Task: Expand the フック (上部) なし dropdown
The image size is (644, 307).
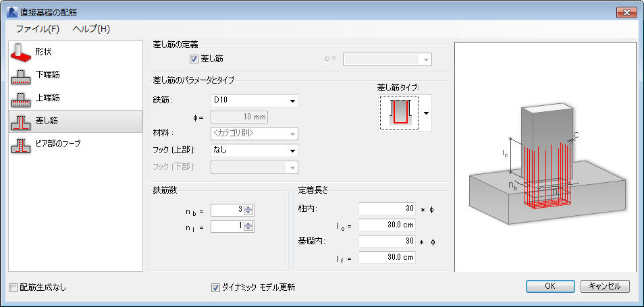Action: click(254, 150)
